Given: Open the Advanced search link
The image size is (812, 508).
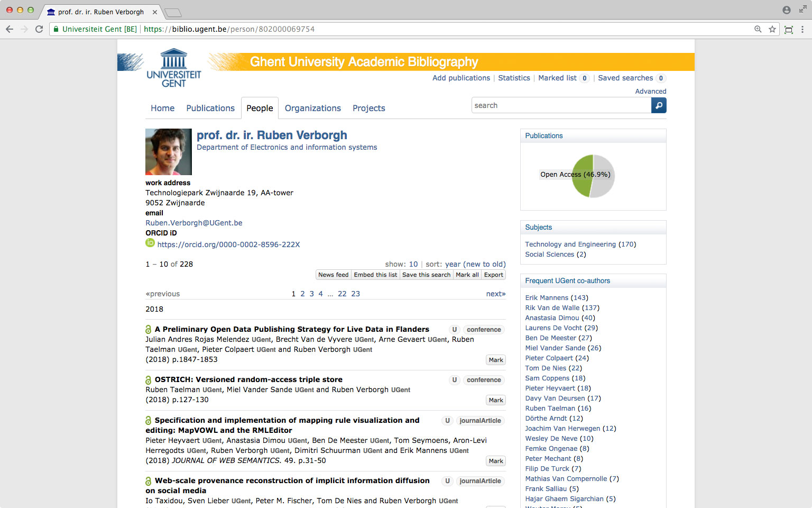Looking at the screenshot, I should click(650, 91).
